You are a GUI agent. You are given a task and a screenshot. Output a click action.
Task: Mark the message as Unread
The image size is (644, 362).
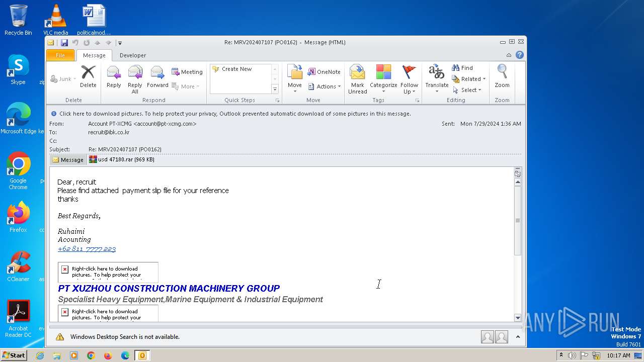click(x=357, y=79)
